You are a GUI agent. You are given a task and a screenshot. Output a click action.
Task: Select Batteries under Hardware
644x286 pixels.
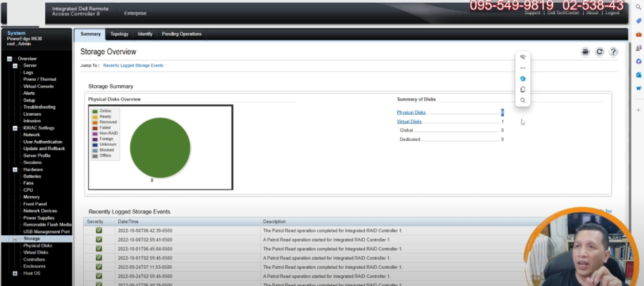(32, 177)
